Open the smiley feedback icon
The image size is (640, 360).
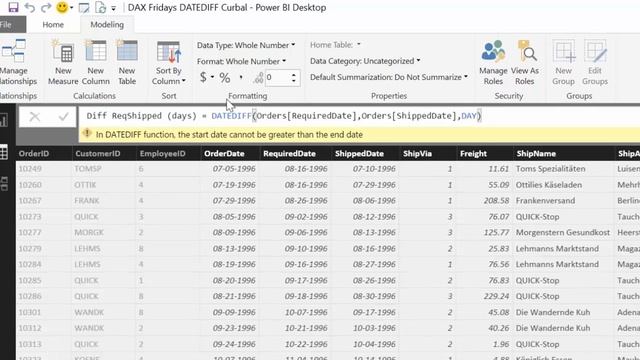(x=62, y=7)
